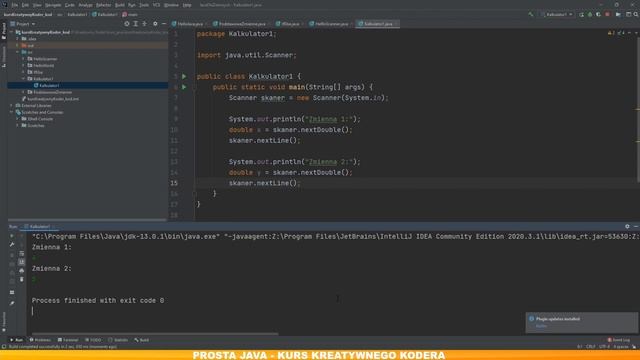Run Kalkulator1 with the toolbar run icon

click(581, 14)
